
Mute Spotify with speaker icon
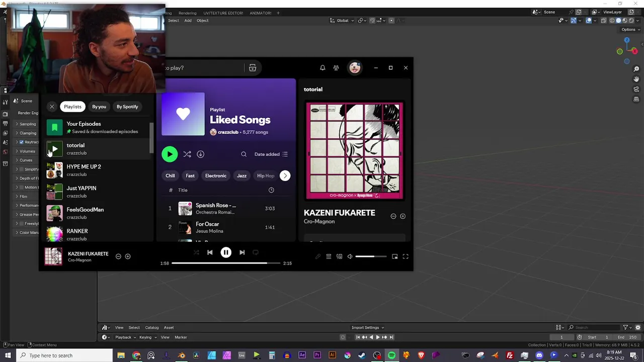[350, 256]
